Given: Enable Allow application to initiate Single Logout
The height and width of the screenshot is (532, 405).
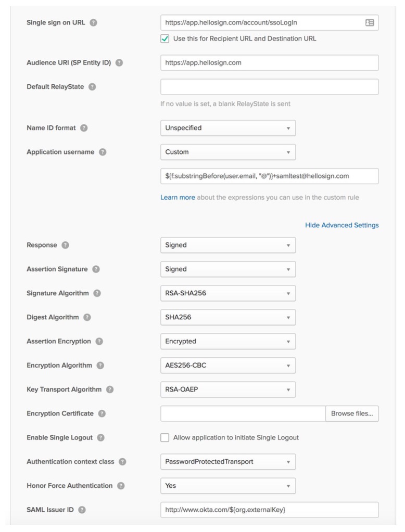Looking at the screenshot, I should click(x=165, y=438).
